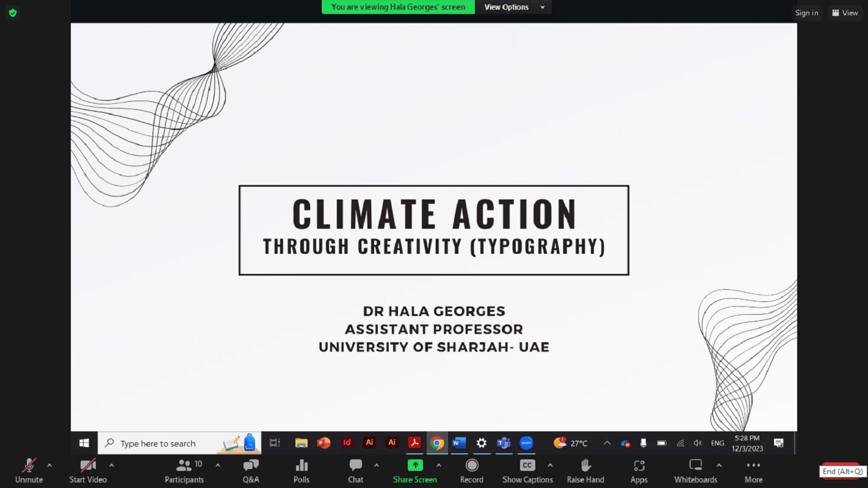Open the More menu with three dots
The width and height of the screenshot is (868, 488).
pyautogui.click(x=753, y=470)
